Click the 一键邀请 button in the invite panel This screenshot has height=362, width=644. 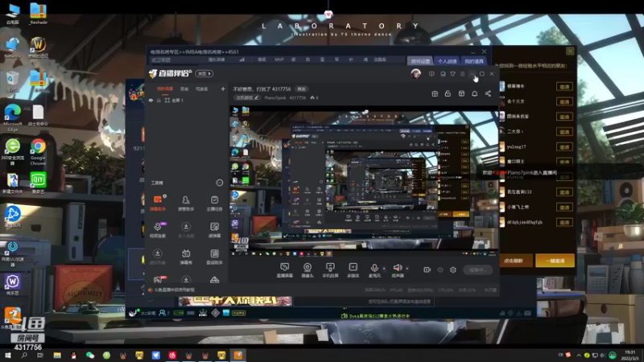555,261
